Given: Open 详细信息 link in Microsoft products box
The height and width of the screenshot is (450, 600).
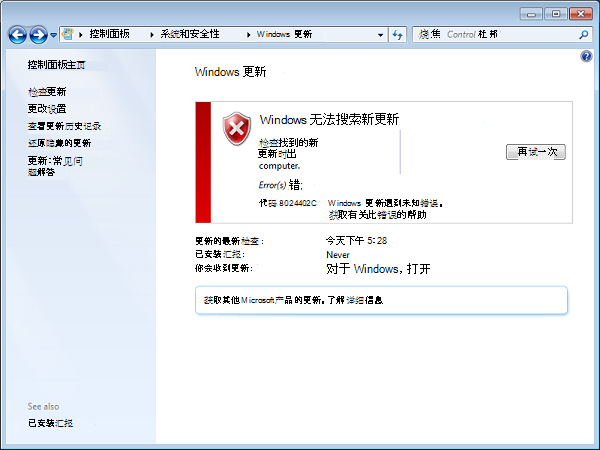Looking at the screenshot, I should point(364,300).
